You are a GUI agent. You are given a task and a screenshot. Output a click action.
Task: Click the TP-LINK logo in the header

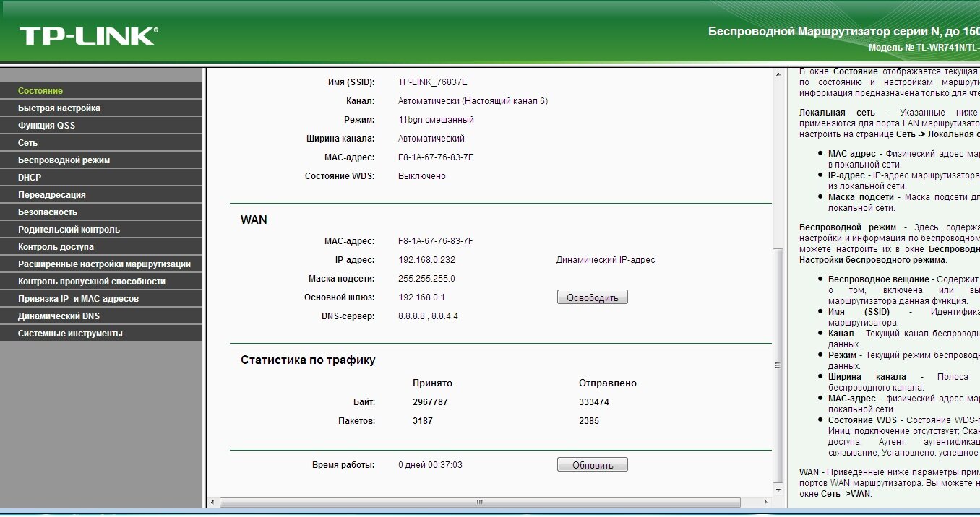(88, 36)
